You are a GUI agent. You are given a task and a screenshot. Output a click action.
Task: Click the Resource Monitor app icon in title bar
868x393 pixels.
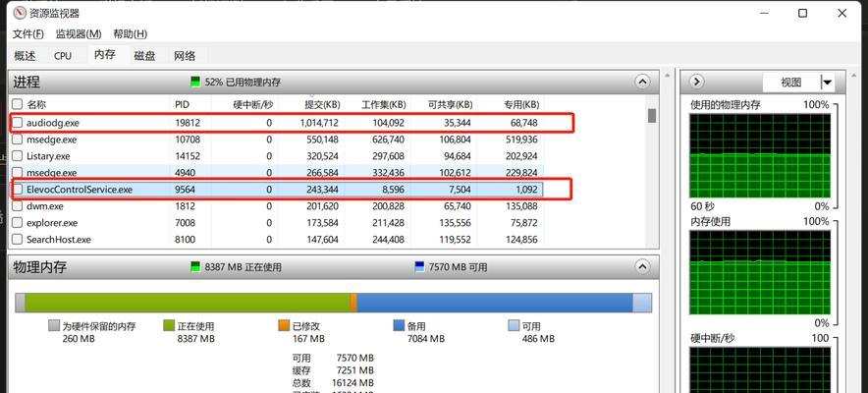[20, 12]
